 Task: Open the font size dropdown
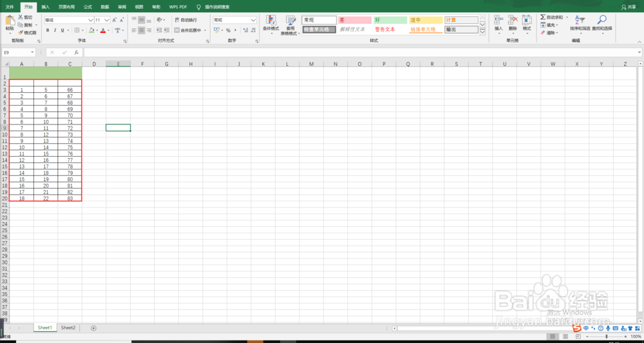107,20
